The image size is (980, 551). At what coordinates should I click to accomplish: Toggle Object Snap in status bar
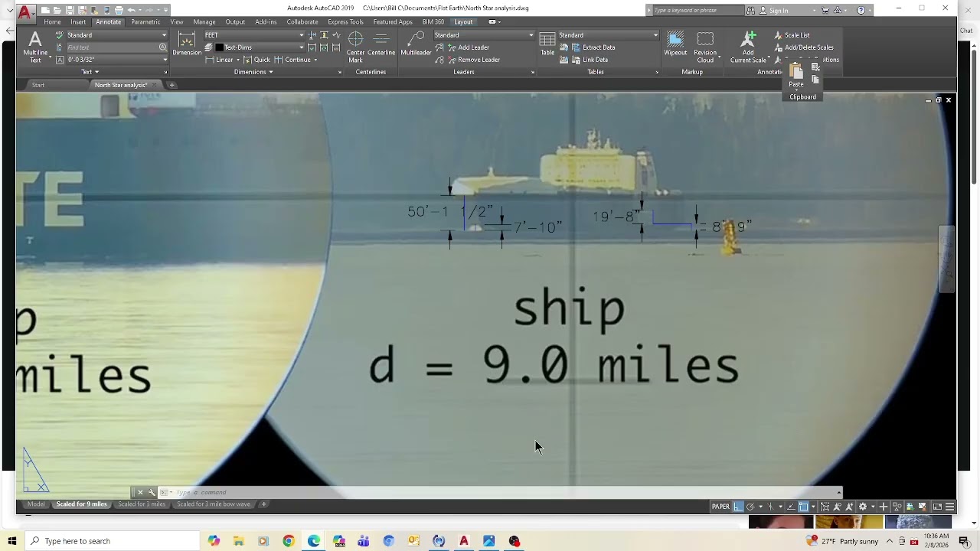(x=804, y=507)
